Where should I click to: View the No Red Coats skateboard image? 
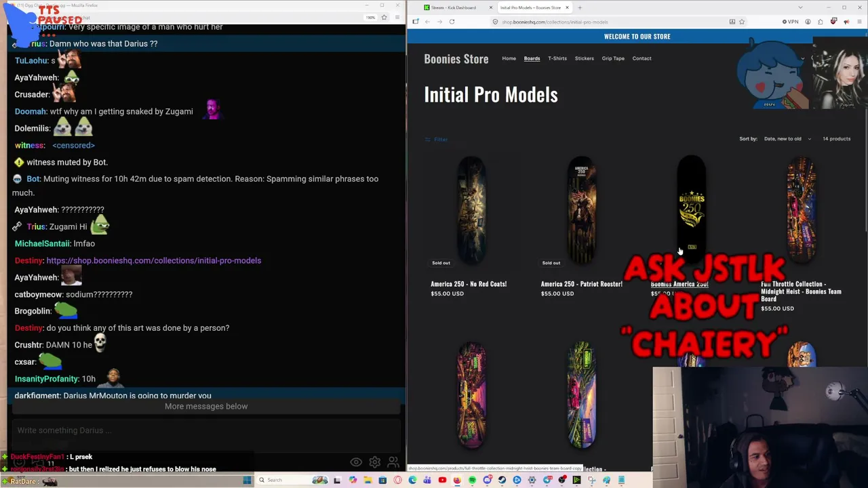pos(471,210)
